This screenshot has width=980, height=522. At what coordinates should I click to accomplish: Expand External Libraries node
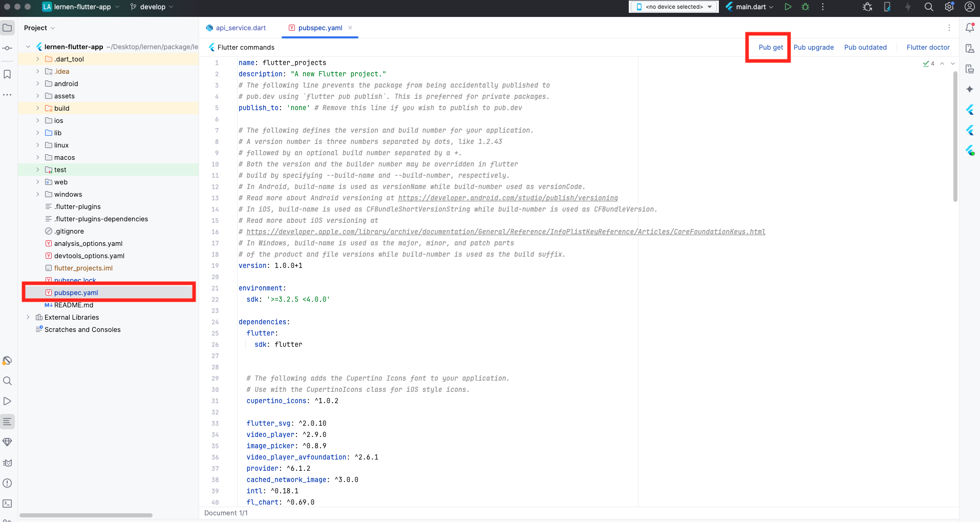point(28,317)
